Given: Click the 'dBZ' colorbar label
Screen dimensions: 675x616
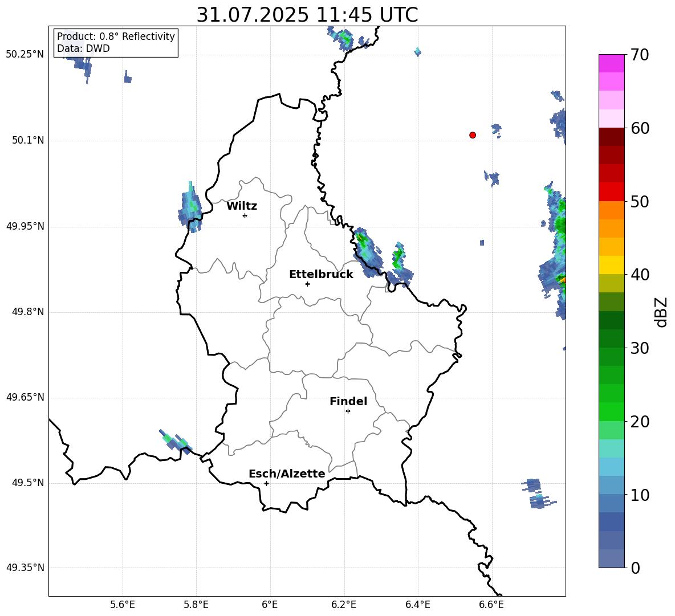Looking at the screenshot, I should click(x=661, y=312).
